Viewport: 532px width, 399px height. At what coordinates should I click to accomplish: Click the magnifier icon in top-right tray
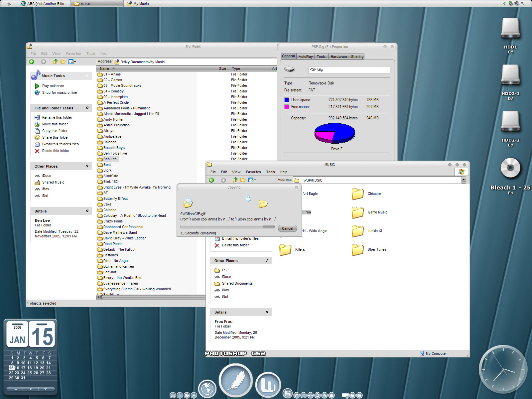click(x=522, y=4)
